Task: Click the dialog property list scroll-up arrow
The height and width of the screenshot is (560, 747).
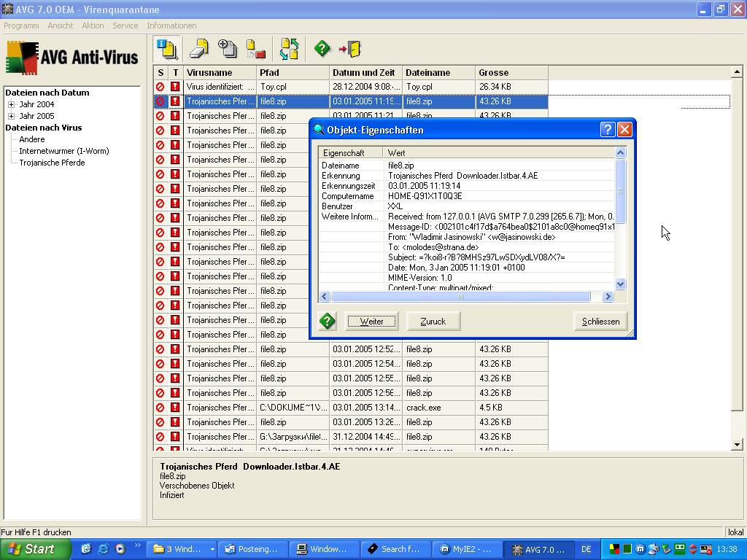Action: 620,153
